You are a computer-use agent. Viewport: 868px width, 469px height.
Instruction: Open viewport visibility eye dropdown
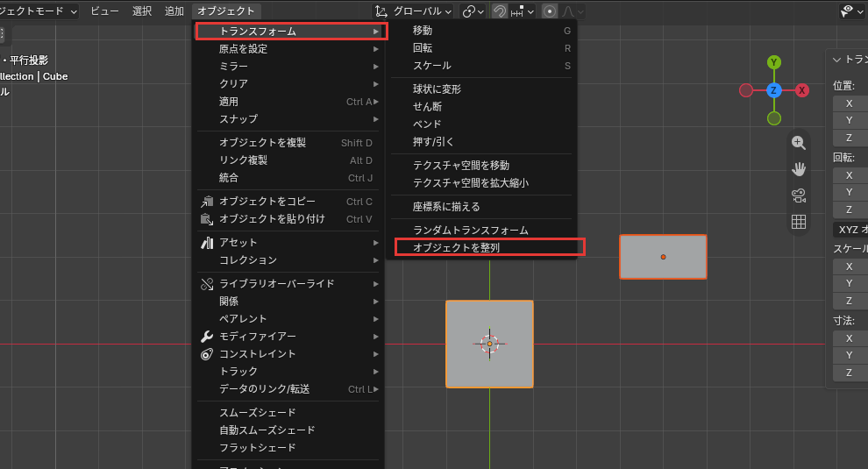pos(851,11)
